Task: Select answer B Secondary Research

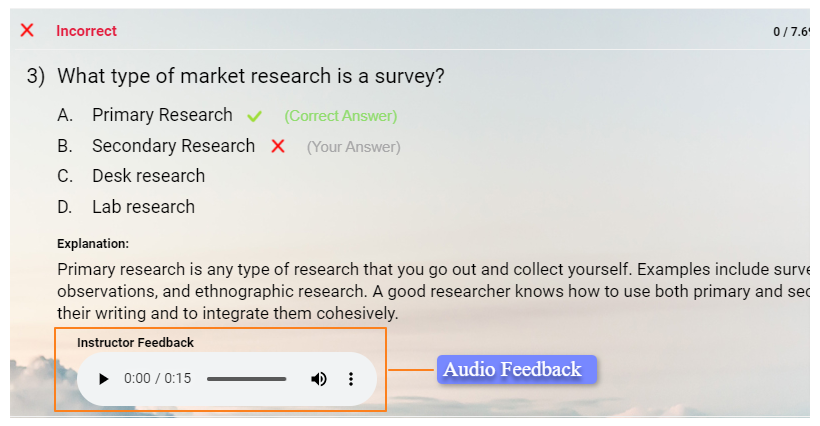Action: [173, 146]
